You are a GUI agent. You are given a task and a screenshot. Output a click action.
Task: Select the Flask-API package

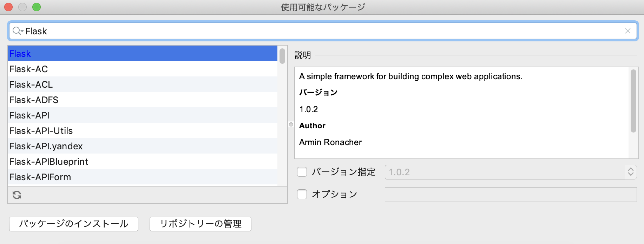(x=143, y=115)
